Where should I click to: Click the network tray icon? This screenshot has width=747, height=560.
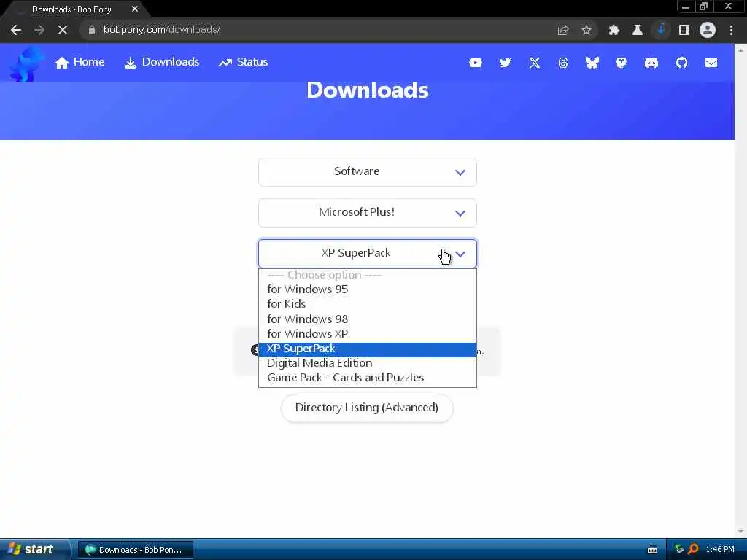coord(679,550)
